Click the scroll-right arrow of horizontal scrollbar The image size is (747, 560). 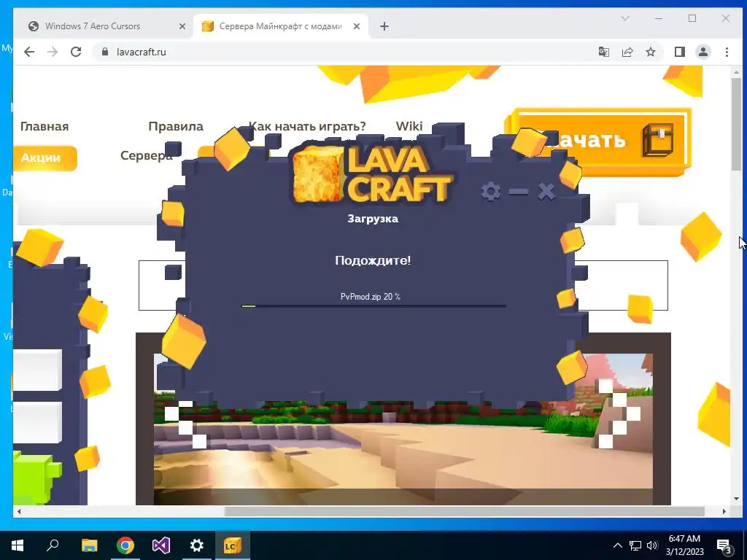pyautogui.click(x=724, y=511)
